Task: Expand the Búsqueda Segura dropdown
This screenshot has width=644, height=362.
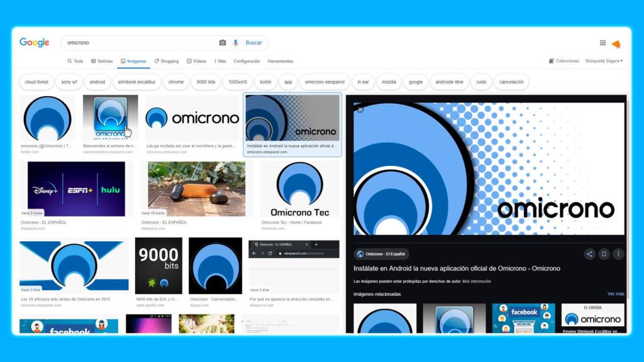Action: tap(604, 61)
